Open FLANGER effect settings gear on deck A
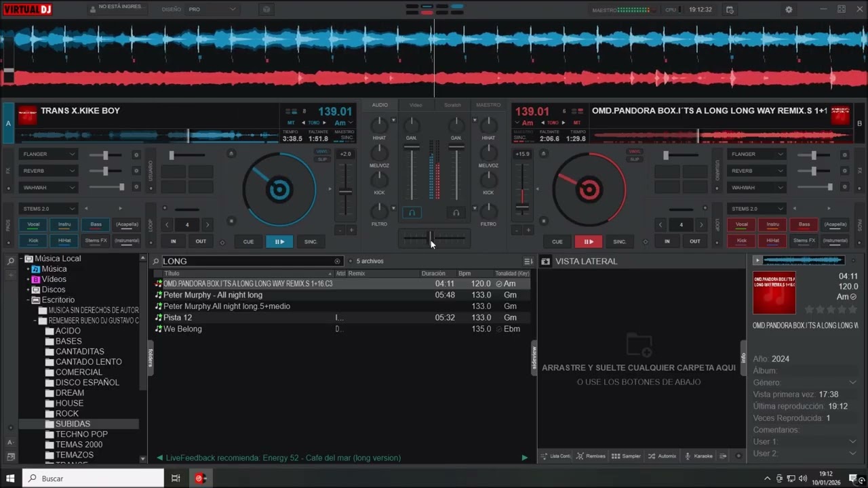Viewport: 868px width, 488px height. [x=136, y=155]
